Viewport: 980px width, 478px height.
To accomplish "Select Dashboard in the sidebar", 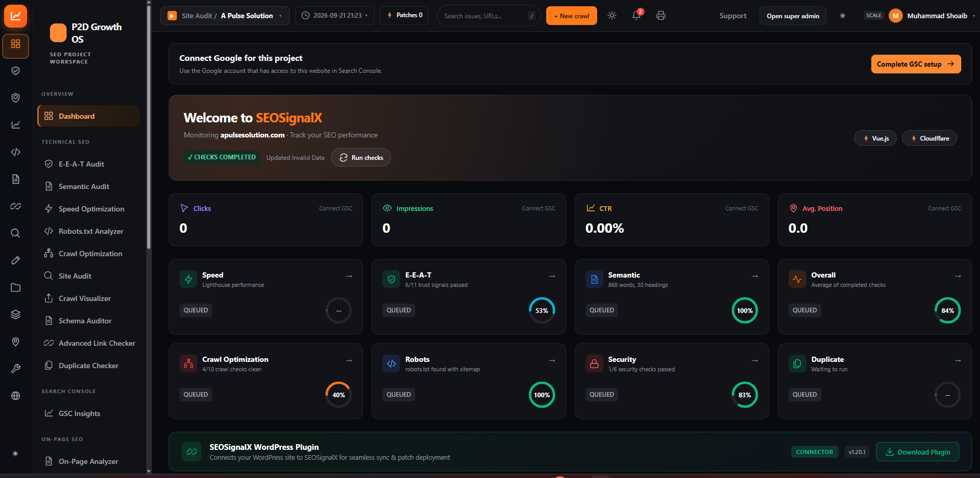I will tap(88, 116).
